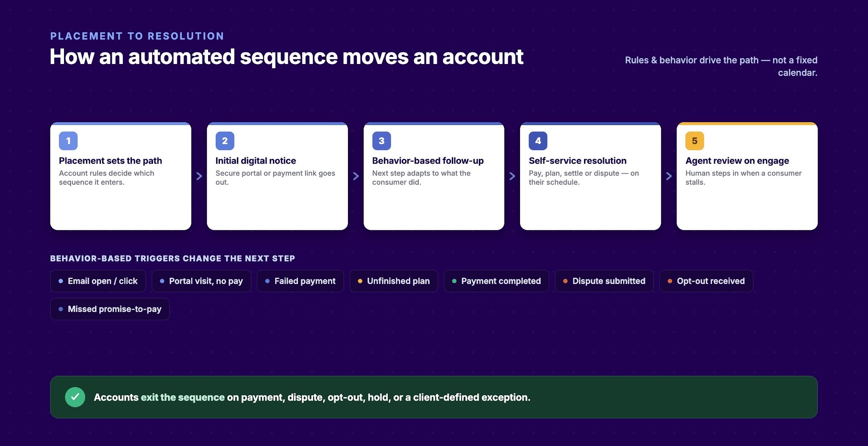The image size is (868, 446).
Task: Select the Missed promise-to-pay trigger chip
Action: coord(110,309)
